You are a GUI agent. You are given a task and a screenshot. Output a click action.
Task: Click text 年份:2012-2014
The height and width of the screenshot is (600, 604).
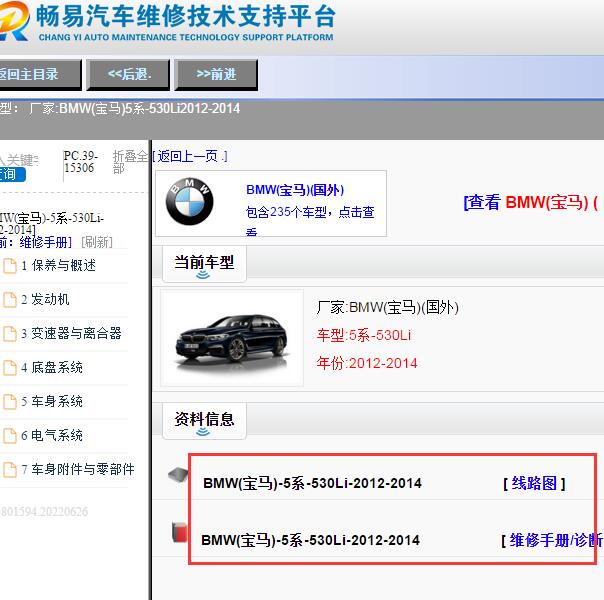(367, 363)
